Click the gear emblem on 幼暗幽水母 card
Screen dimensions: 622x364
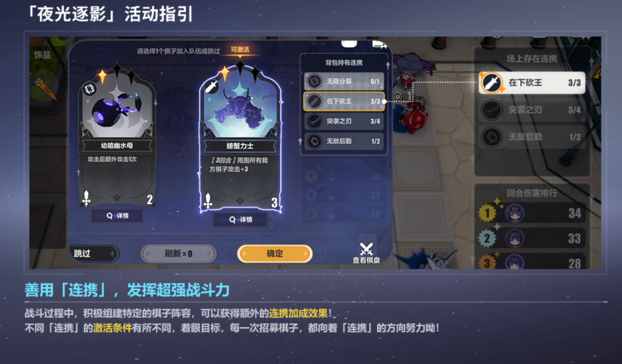tap(89, 89)
